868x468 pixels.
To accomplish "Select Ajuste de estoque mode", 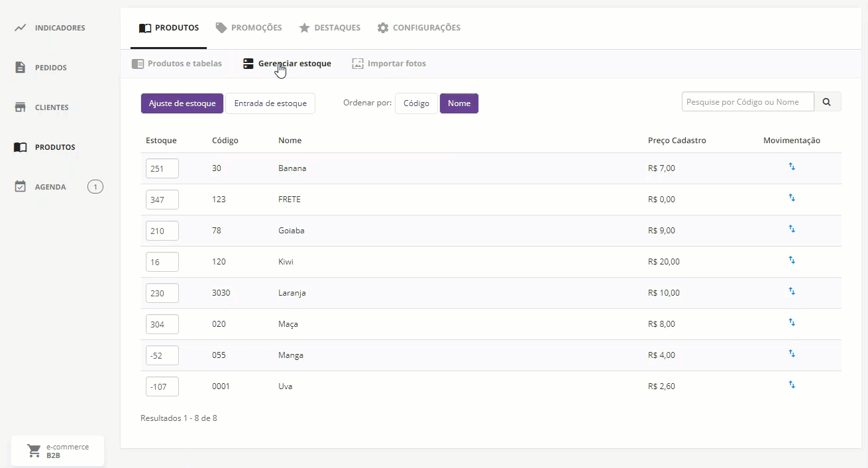I will point(182,103).
